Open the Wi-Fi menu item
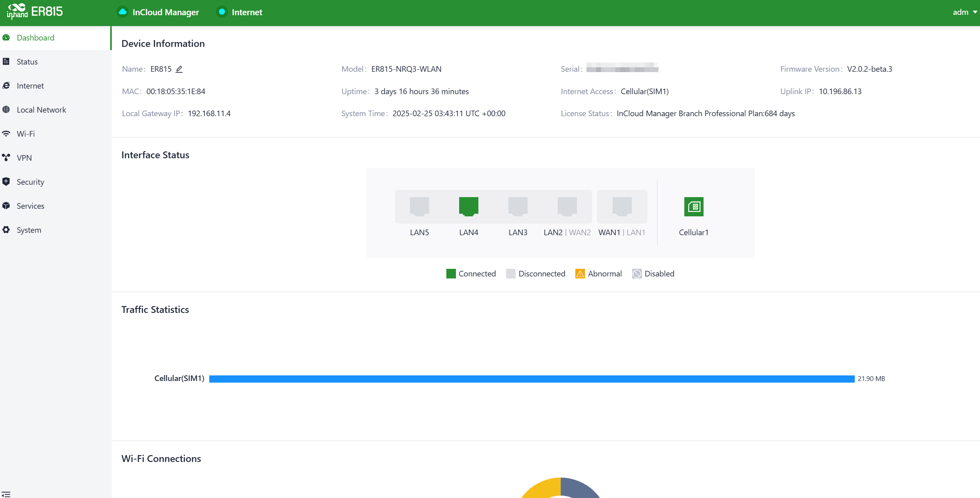This screenshot has height=498, width=980. pyautogui.click(x=26, y=134)
